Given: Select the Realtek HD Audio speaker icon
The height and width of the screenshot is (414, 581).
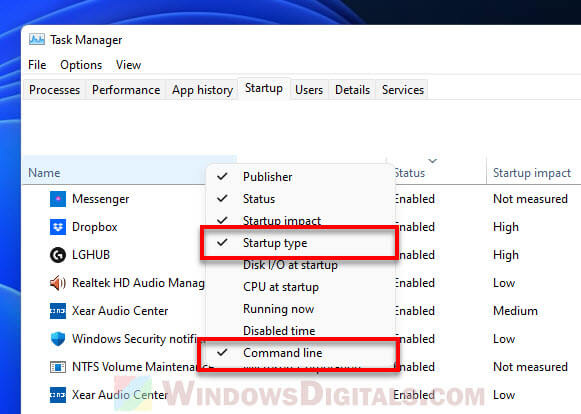Looking at the screenshot, I should point(58,283).
